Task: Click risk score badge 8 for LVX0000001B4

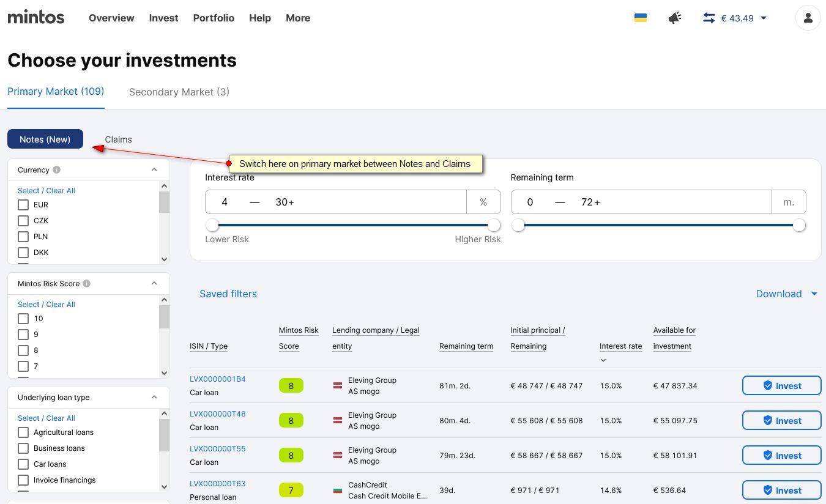Action: [291, 386]
